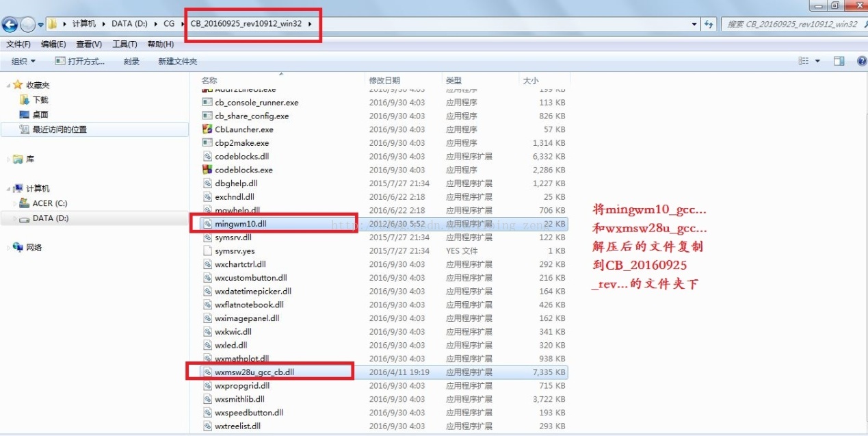Viewport: 868px width, 436px height.
Task: Expand the ACER (C:) drive node
Action: tap(15, 203)
